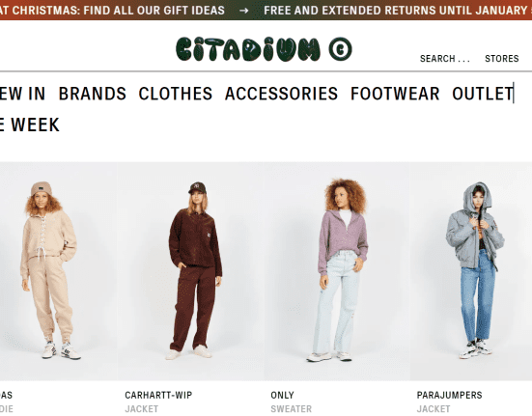Screen dimensions: 532x416
Task: Open the ACCESSORIES menu
Action: [281, 94]
